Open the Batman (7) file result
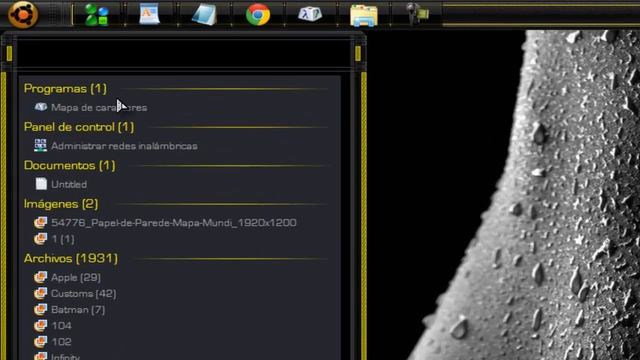 pyautogui.click(x=78, y=310)
